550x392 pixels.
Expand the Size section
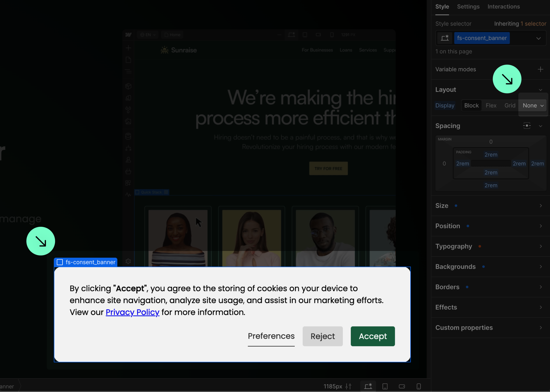pos(490,206)
